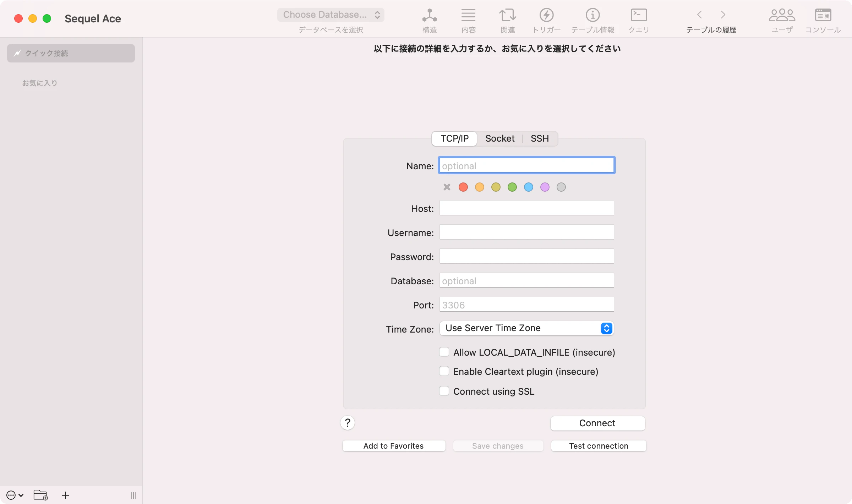Click the Connect button

pyautogui.click(x=597, y=423)
